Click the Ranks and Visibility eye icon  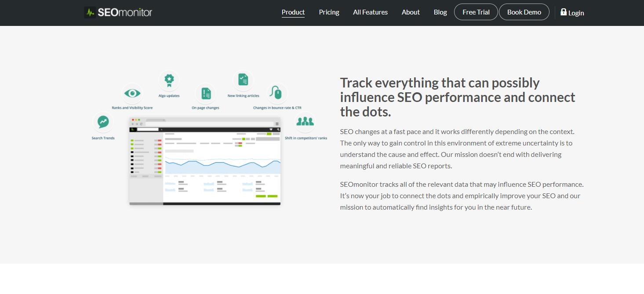pyautogui.click(x=132, y=93)
